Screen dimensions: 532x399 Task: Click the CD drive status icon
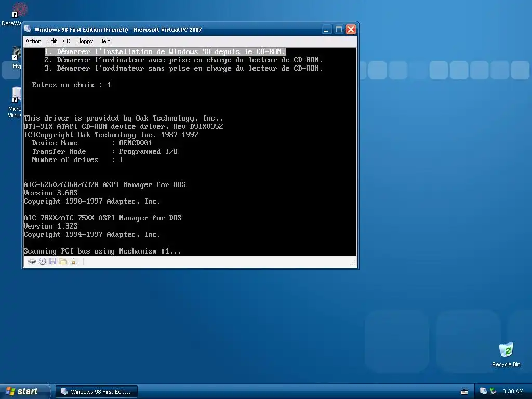(x=43, y=262)
